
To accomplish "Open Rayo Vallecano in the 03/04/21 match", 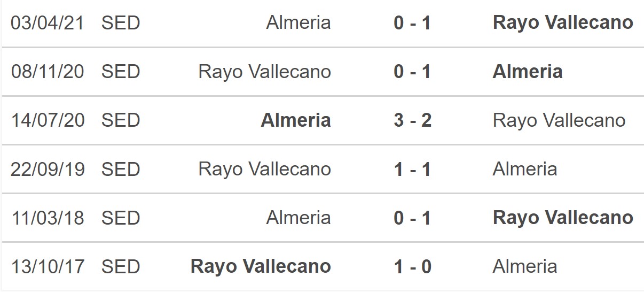I will (x=563, y=22).
